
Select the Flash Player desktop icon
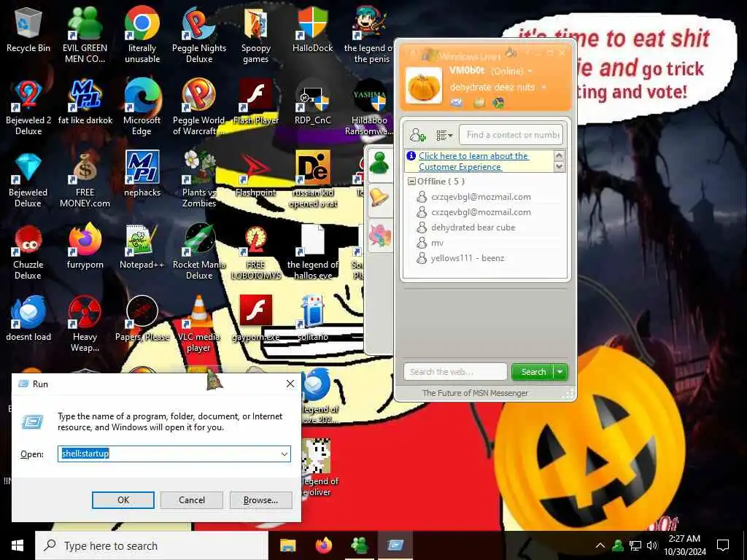pos(256,101)
